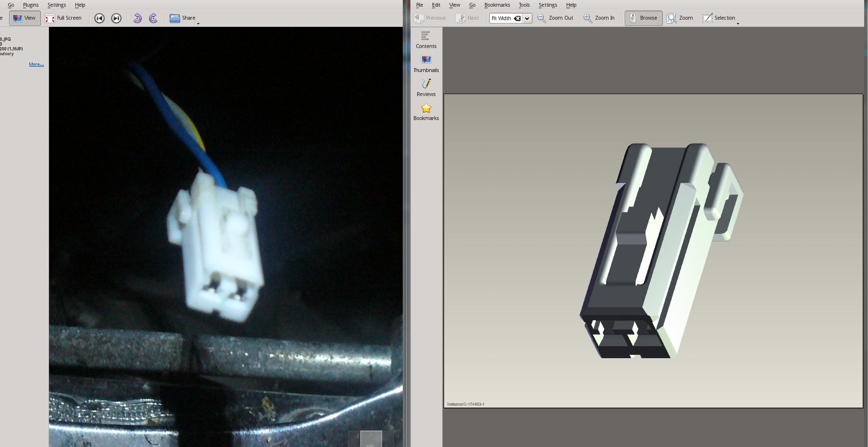Click Zoom Out in document viewer
The width and height of the screenshot is (868, 447).
coord(555,18)
